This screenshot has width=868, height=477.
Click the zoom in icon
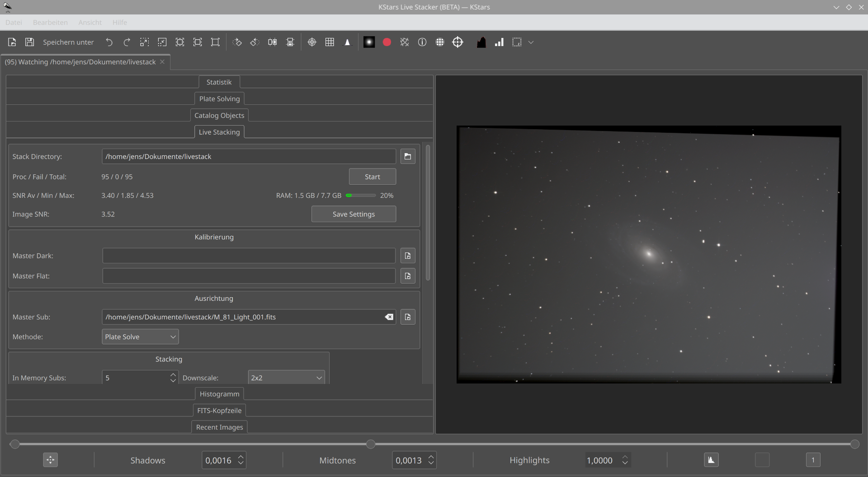click(145, 42)
